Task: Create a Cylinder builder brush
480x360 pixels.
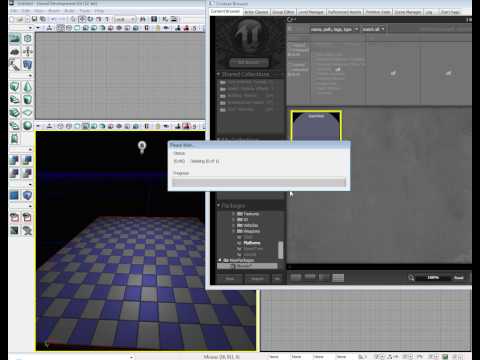Action: coord(28,100)
